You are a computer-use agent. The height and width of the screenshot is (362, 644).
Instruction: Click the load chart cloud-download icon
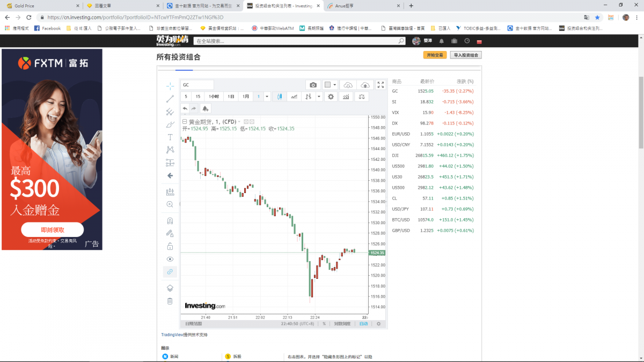[348, 85]
